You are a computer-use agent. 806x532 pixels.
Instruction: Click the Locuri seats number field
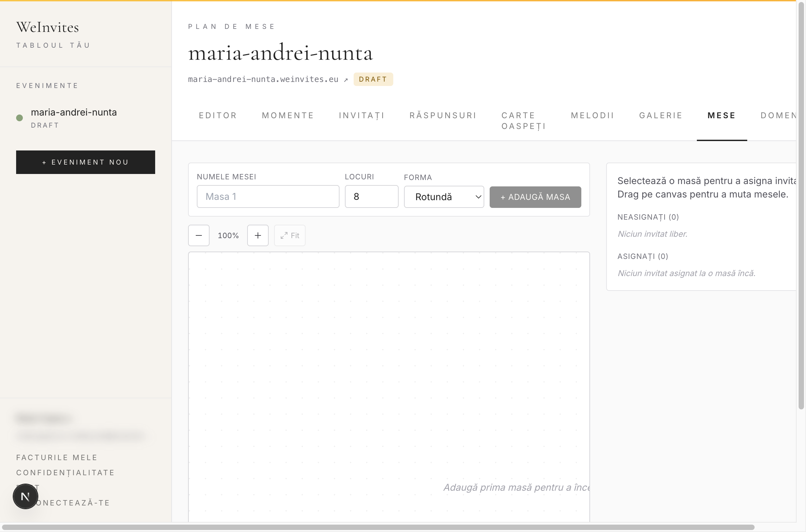coord(371,196)
